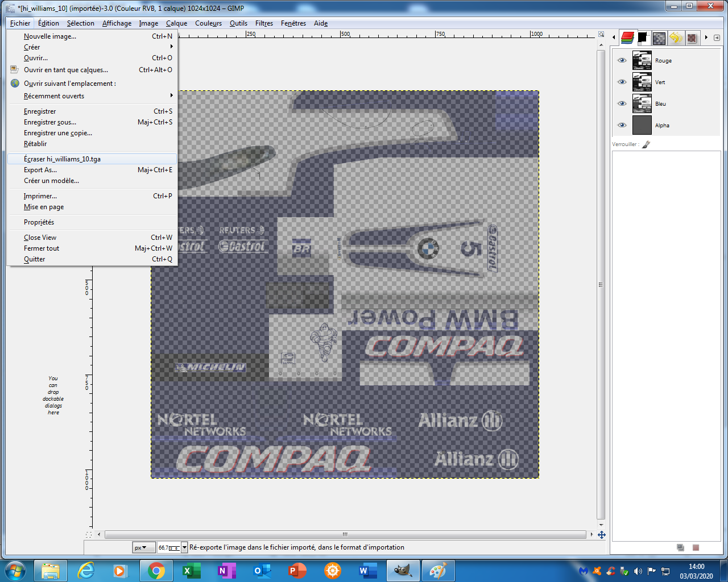Screen dimensions: 728x582
Task: Choose Imprimer... from the menu
Action: pos(92,196)
